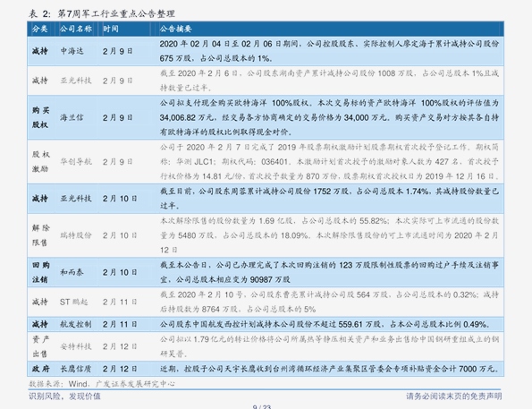Click the 公告摘要 column header
The width and height of the screenshot is (532, 409).
(175, 29)
